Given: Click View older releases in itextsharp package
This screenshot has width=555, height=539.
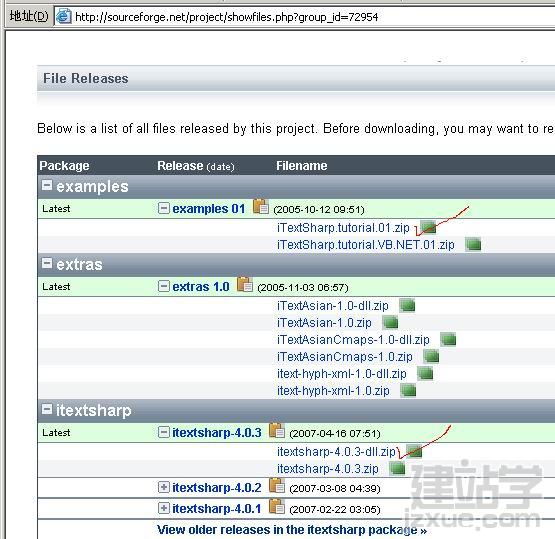Looking at the screenshot, I should [292, 530].
